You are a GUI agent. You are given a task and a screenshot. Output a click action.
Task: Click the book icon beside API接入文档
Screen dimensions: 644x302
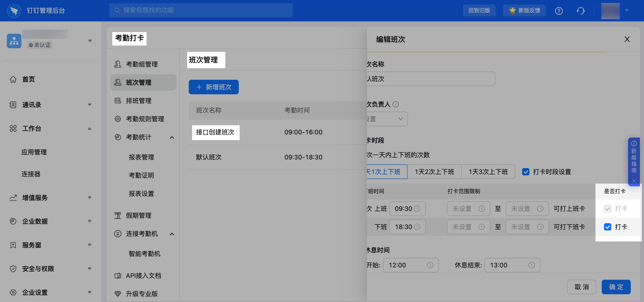coord(118,275)
